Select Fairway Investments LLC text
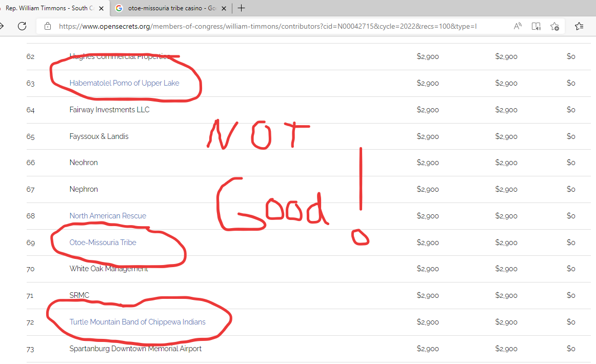Image resolution: width=596 pixels, height=364 pixels. tap(109, 110)
